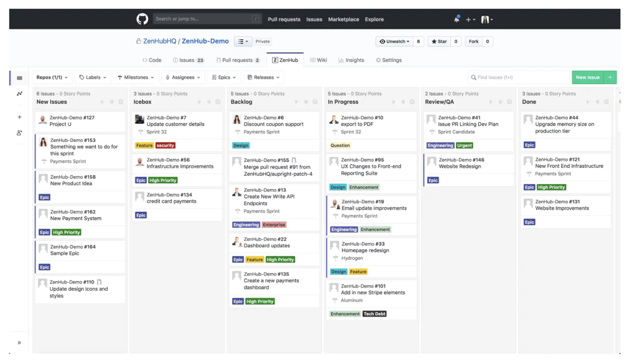The height and width of the screenshot is (364, 628).
Task: Fork the repository
Action: coord(474,41)
